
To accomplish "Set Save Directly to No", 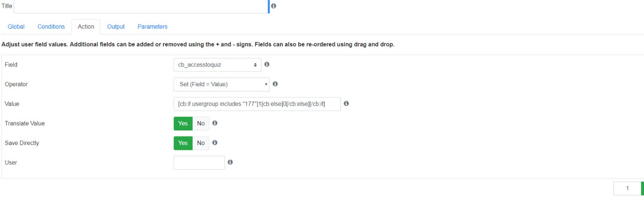I will 200,143.
